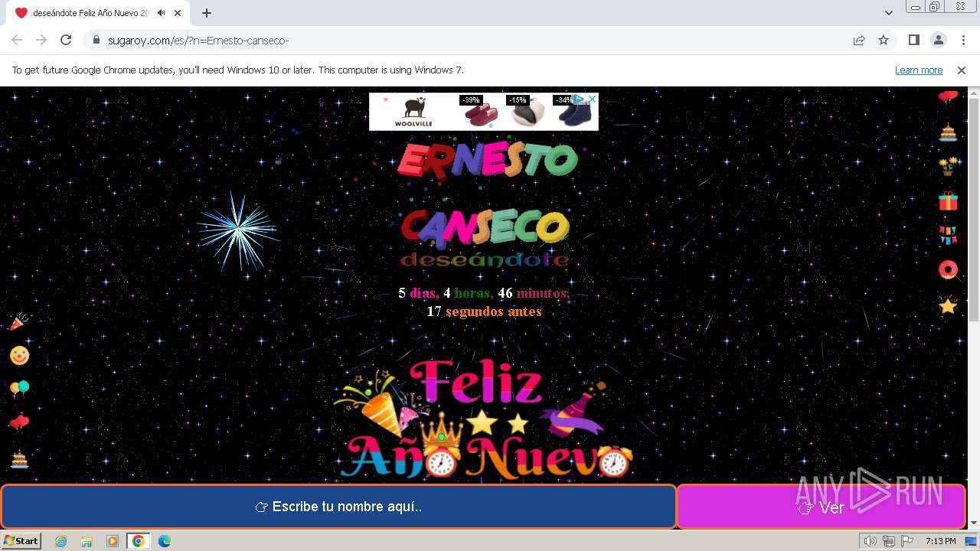Screen dimensions: 980x551
Task: Click the gift box emoji on right side
Action: point(948,201)
